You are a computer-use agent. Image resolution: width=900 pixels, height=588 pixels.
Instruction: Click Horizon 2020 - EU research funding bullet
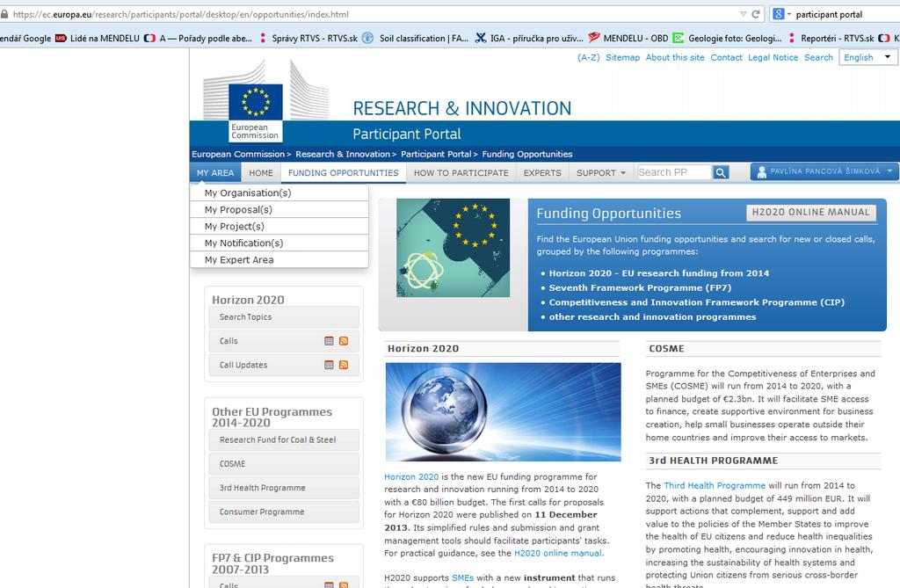pos(659,273)
